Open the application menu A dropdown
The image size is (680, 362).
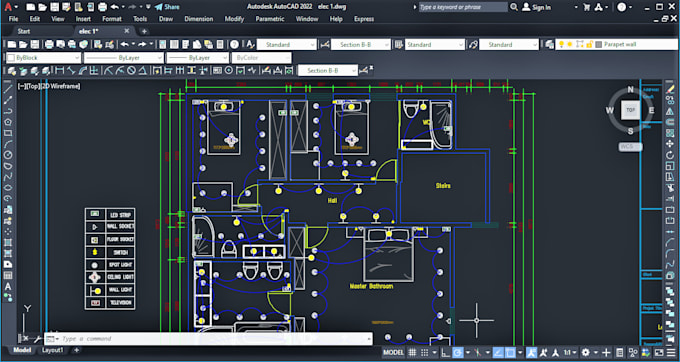click(x=10, y=7)
